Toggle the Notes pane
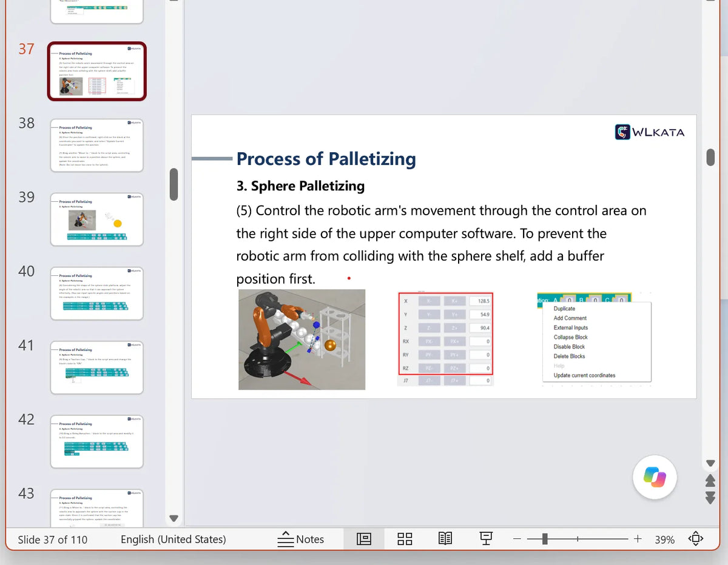Viewport: 728px width, 565px height. [x=301, y=539]
